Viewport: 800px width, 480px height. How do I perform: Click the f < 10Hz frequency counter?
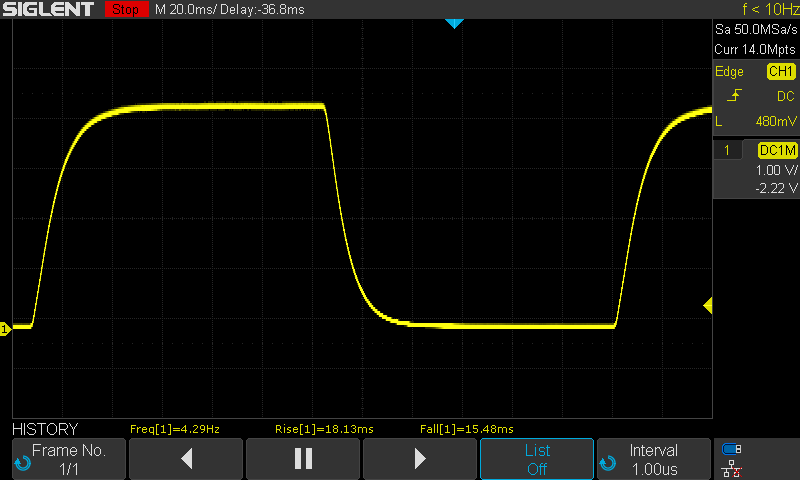click(x=770, y=9)
